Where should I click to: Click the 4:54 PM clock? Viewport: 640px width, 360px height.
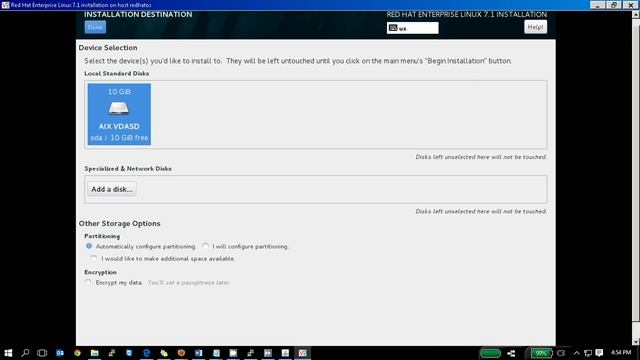621,353
